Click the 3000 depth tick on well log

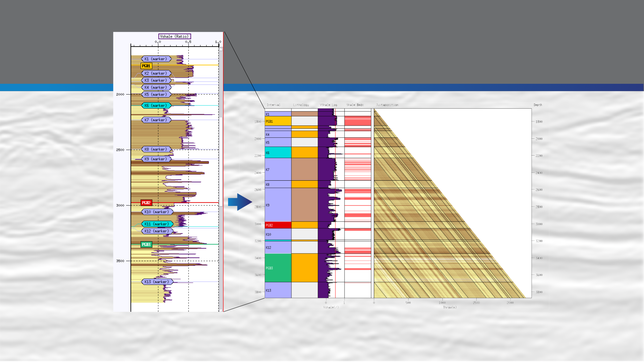120,205
